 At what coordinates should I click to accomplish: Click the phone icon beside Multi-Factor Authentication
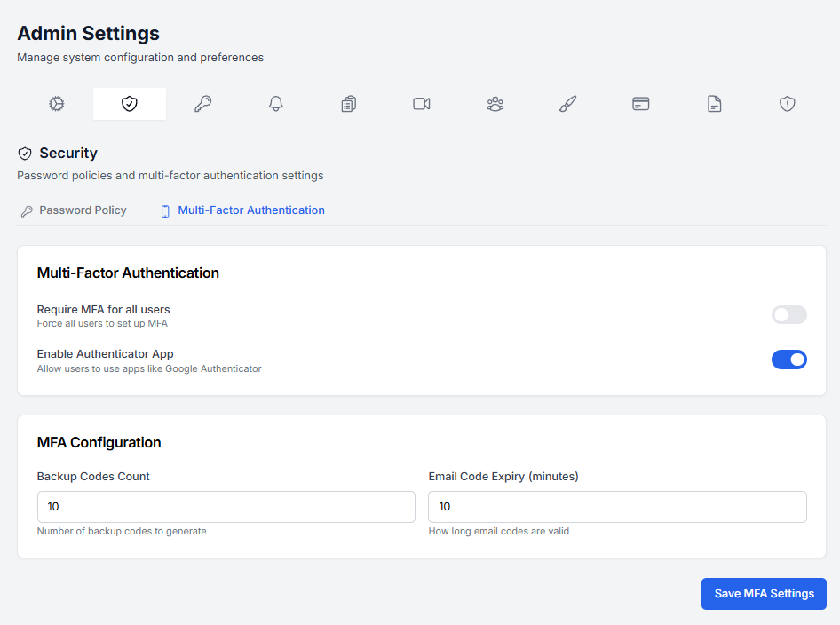click(165, 211)
